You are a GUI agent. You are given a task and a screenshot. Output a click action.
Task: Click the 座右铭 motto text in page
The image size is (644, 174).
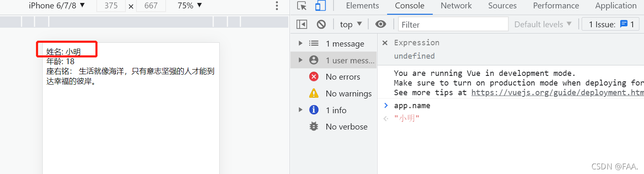[130, 76]
